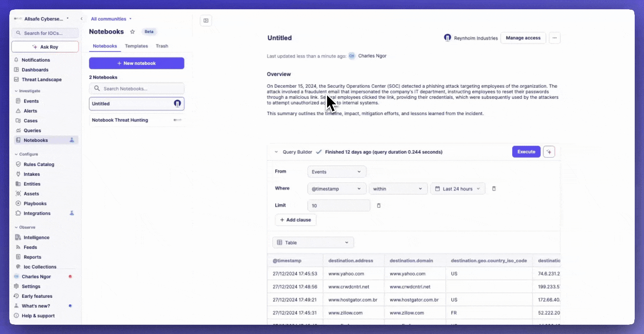Click the AI sparkle icon beside Execute
644x334 pixels.
549,152
